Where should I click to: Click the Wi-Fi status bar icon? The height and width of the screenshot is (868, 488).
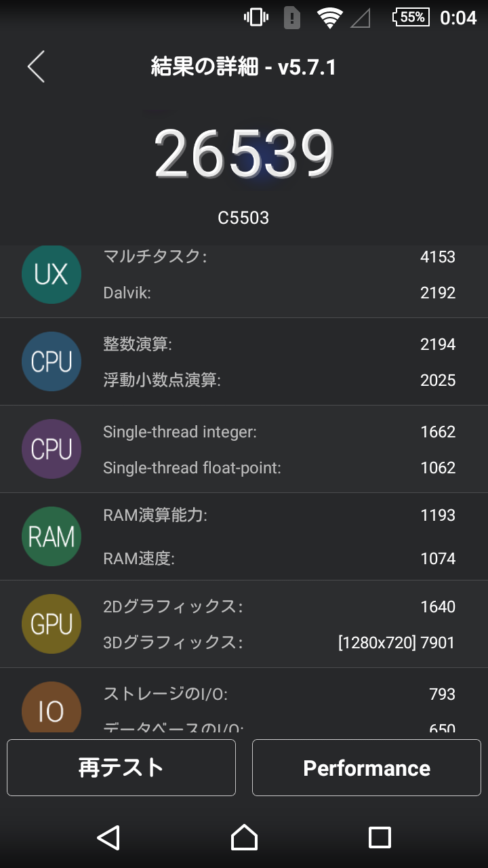[330, 18]
